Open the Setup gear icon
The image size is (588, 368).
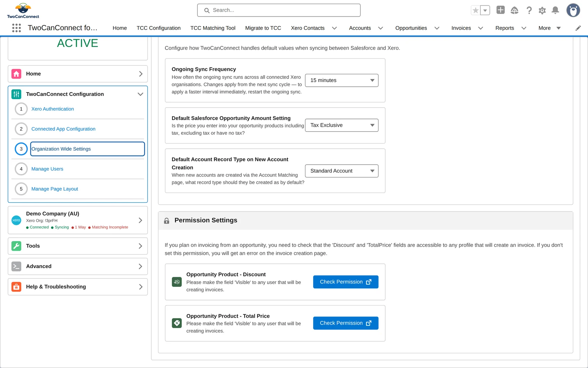tap(542, 10)
